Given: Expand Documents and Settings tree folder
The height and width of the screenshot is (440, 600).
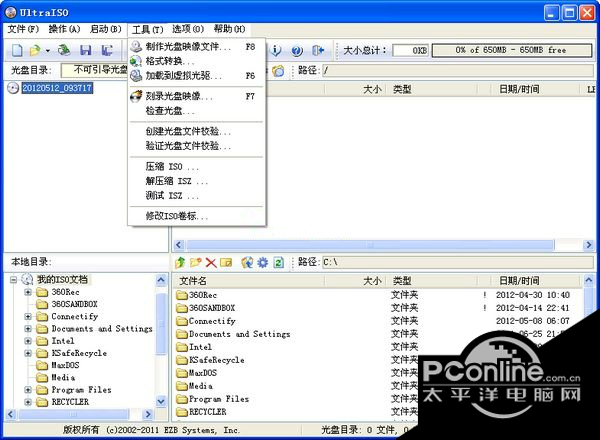Looking at the screenshot, I should [x=28, y=329].
